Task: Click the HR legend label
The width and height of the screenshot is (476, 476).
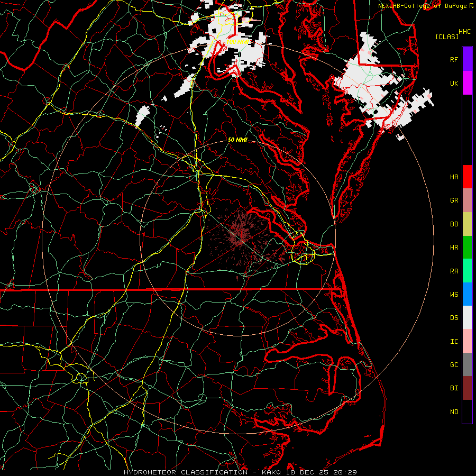Action: [454, 247]
